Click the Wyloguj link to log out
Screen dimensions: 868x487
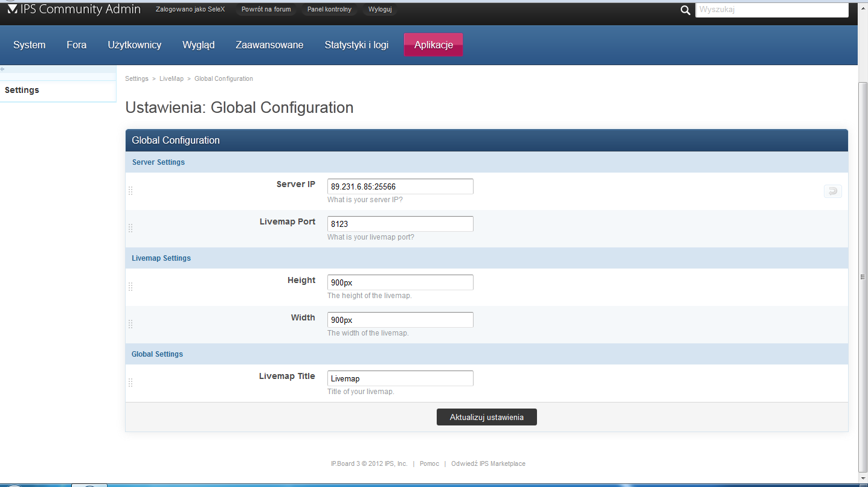point(380,10)
